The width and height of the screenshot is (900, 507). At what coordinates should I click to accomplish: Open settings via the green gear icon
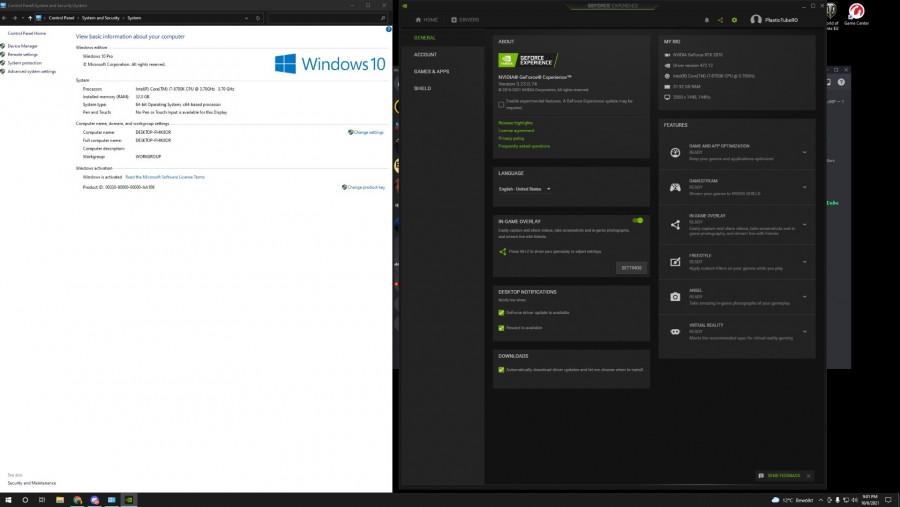pos(734,20)
